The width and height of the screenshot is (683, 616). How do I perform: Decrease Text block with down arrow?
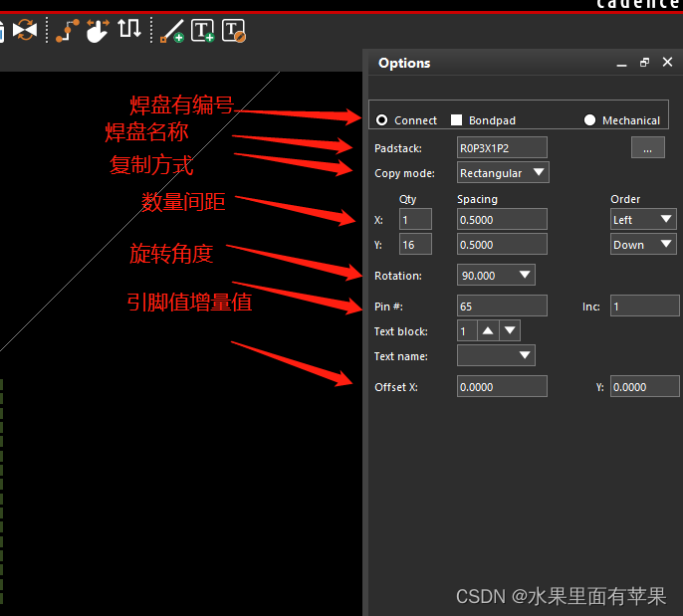[x=510, y=330]
